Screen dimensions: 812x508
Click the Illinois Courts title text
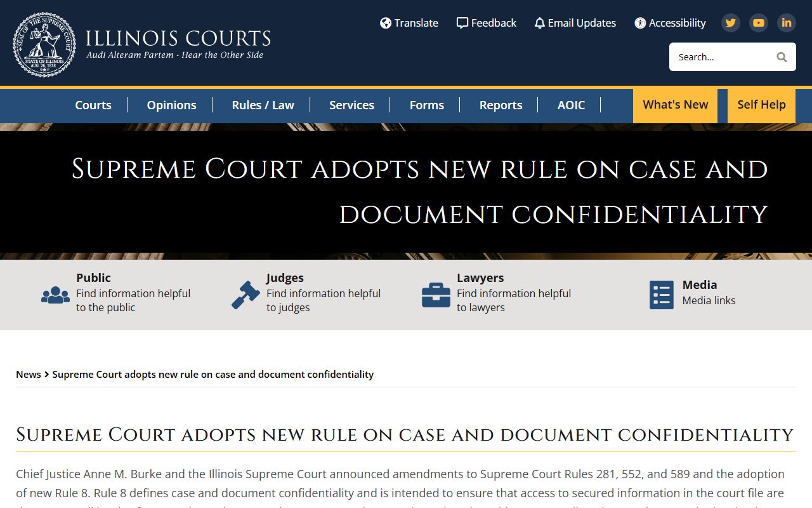[x=178, y=38]
